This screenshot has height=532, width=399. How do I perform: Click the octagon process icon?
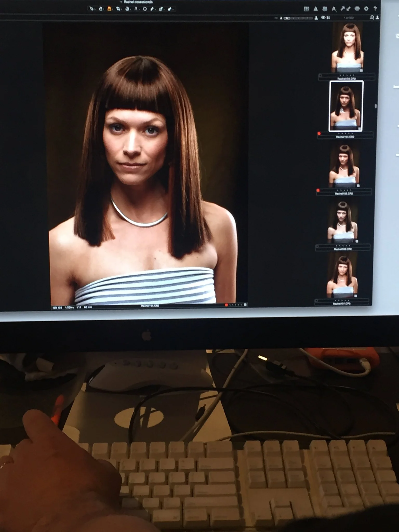357,9
